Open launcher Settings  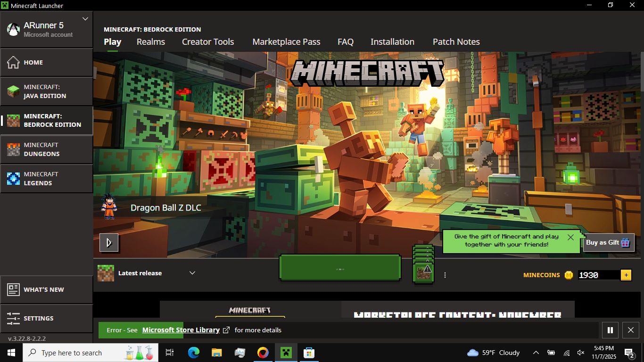pyautogui.click(x=46, y=318)
